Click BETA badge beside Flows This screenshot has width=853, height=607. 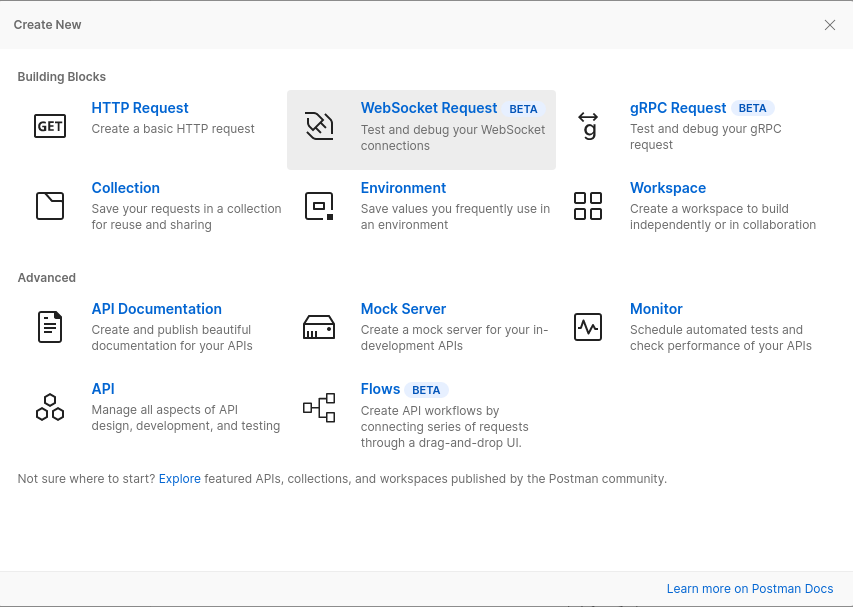(426, 389)
